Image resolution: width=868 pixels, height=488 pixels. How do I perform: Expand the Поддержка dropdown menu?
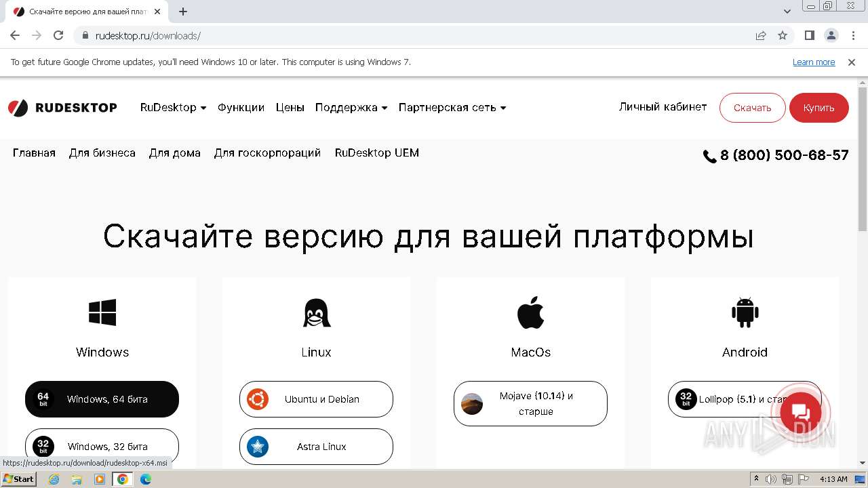pos(351,108)
